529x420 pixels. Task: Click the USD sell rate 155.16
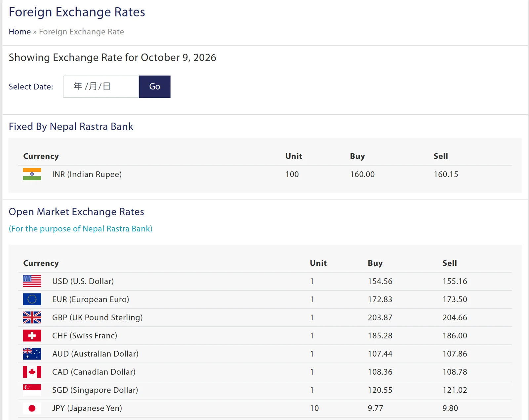[x=455, y=281]
